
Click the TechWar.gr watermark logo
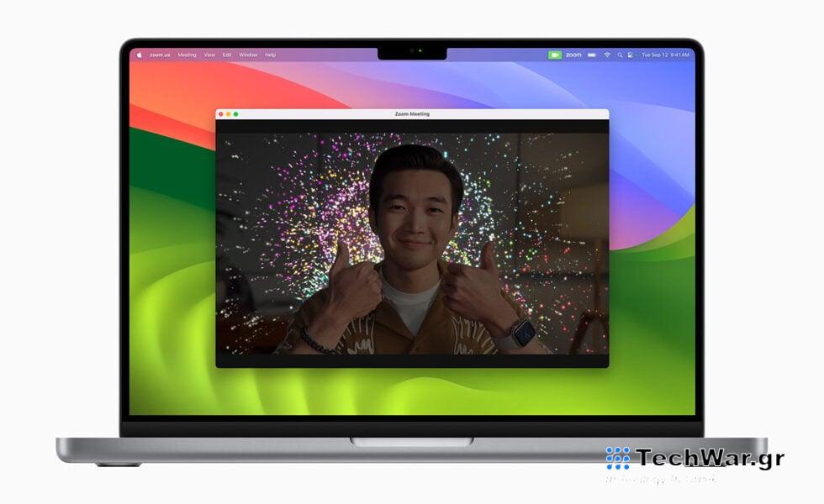(695, 459)
